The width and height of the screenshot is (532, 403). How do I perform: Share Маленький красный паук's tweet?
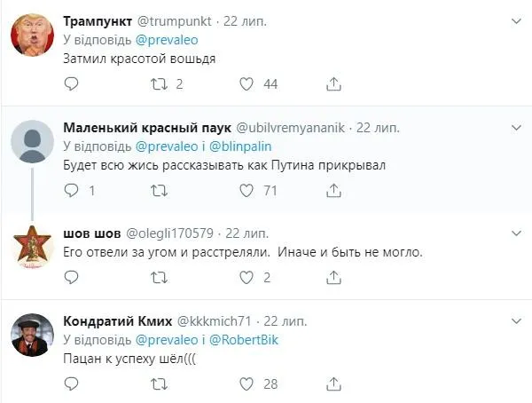click(x=335, y=190)
